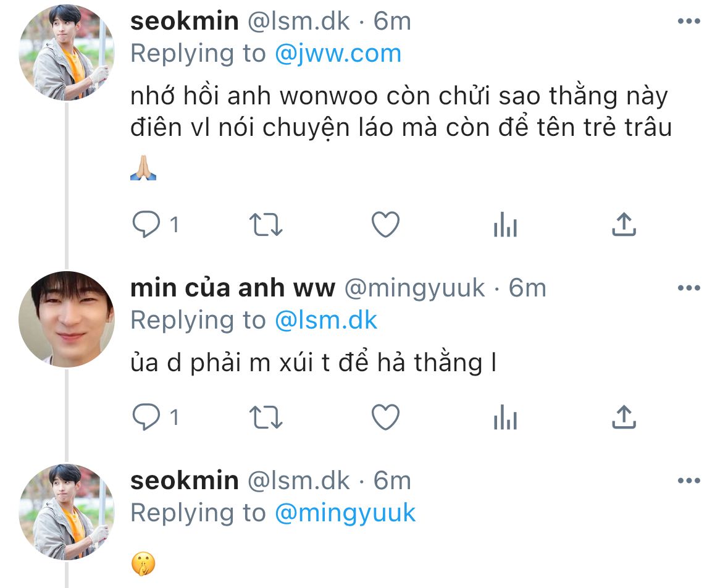
Task: Like seokmin's first tweet
Action: coord(385,224)
